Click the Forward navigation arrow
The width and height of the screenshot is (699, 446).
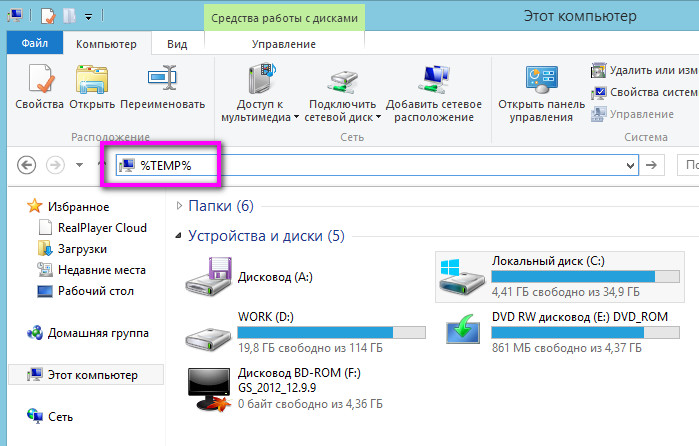click(55, 165)
